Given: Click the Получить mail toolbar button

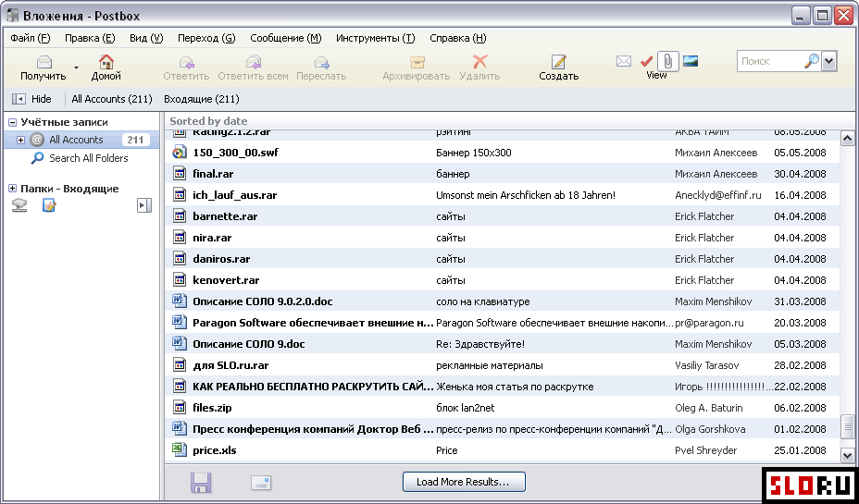Looking at the screenshot, I should (x=44, y=68).
